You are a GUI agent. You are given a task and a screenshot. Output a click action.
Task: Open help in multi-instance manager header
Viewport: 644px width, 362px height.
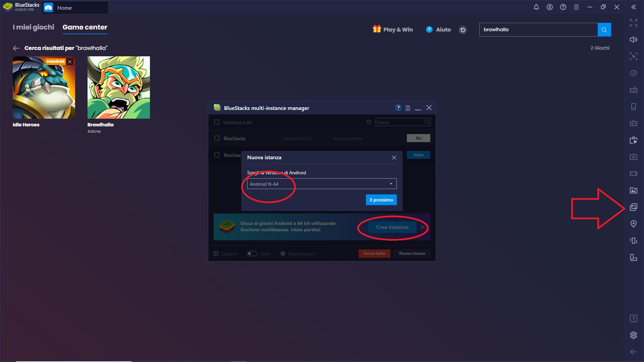pos(398,108)
